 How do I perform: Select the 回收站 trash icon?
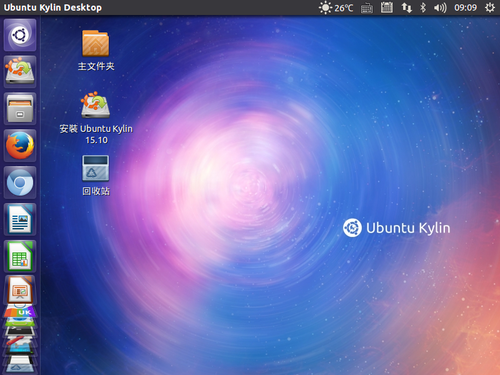click(96, 175)
